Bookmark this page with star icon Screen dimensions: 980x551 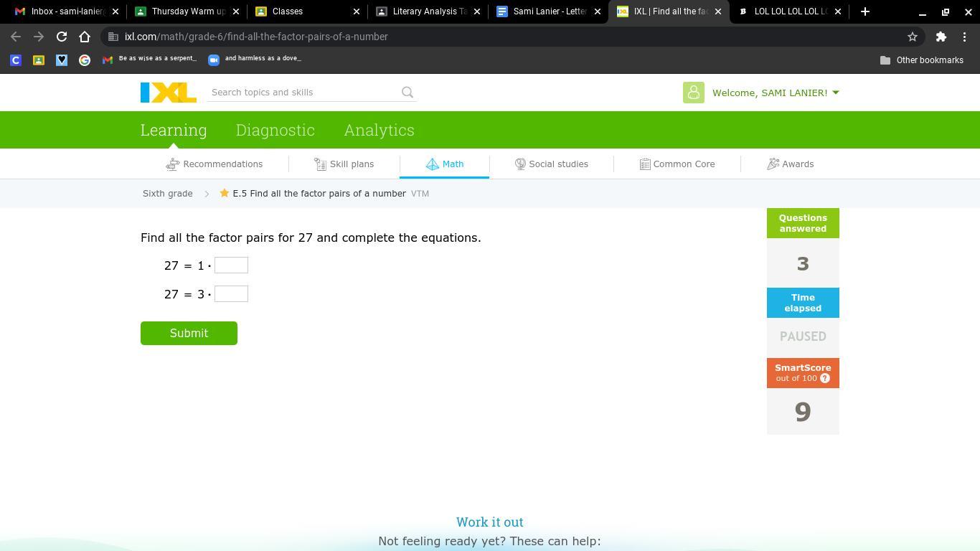[x=913, y=37]
